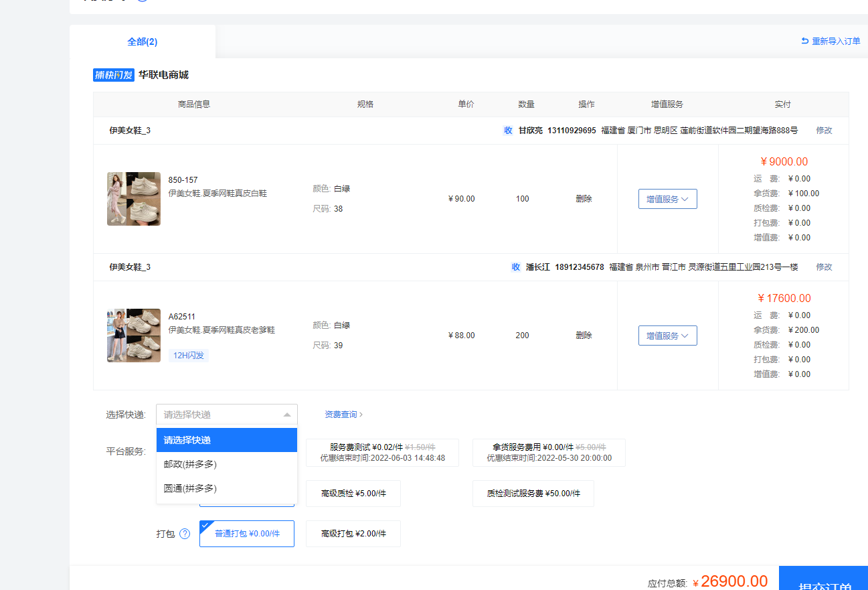Image resolution: width=868 pixels, height=590 pixels.
Task: Open product image for item A62511
Action: coord(134,336)
